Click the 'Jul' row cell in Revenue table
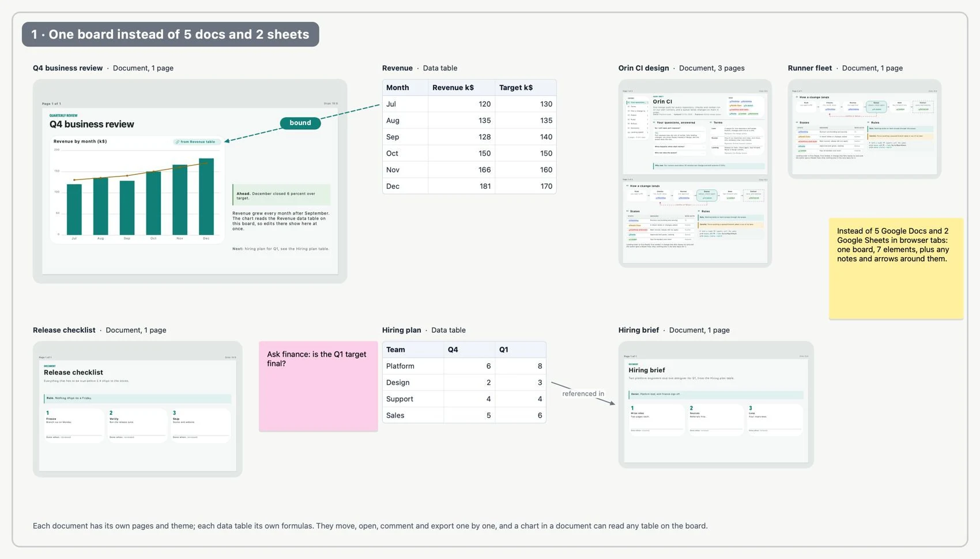This screenshot has height=559, width=980. click(x=405, y=104)
